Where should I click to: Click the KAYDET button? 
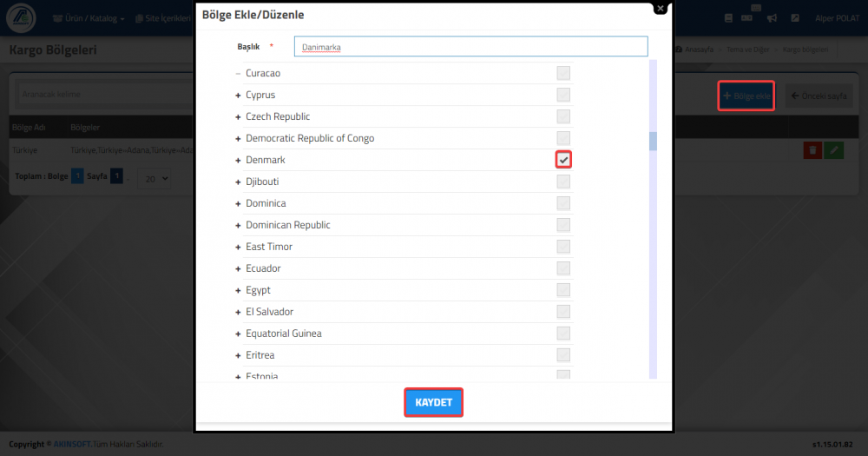433,402
